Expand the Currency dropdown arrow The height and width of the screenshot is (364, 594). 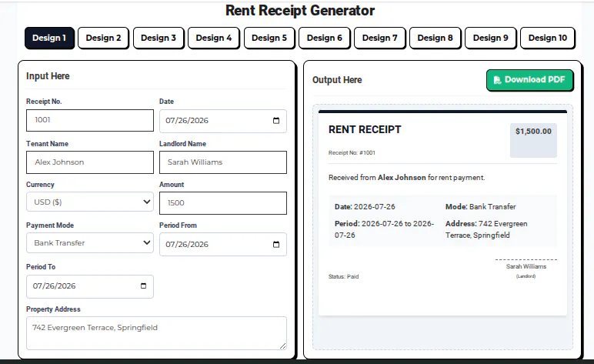[x=147, y=202]
